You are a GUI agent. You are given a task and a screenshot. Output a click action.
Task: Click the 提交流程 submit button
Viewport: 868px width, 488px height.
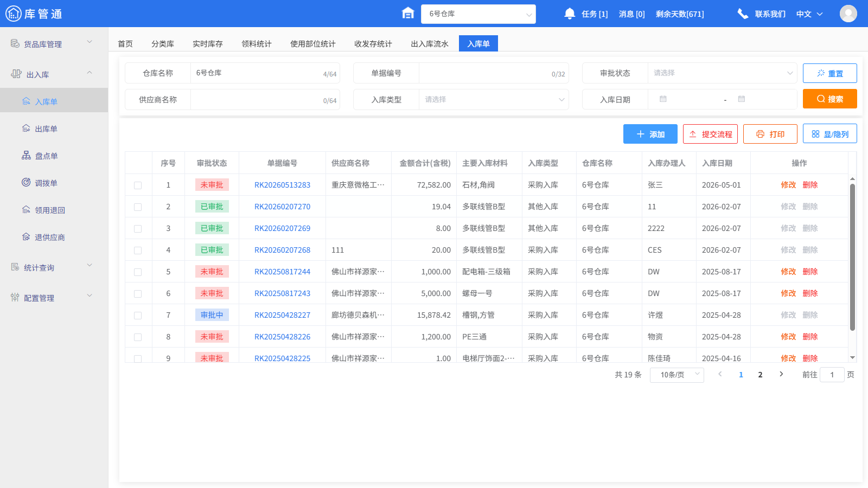pos(710,134)
